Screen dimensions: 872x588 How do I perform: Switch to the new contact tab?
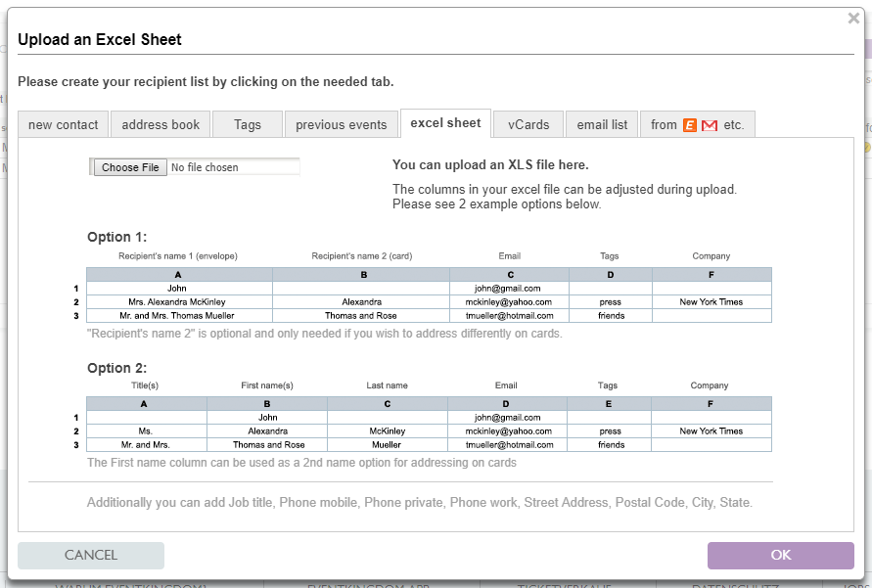coord(64,124)
